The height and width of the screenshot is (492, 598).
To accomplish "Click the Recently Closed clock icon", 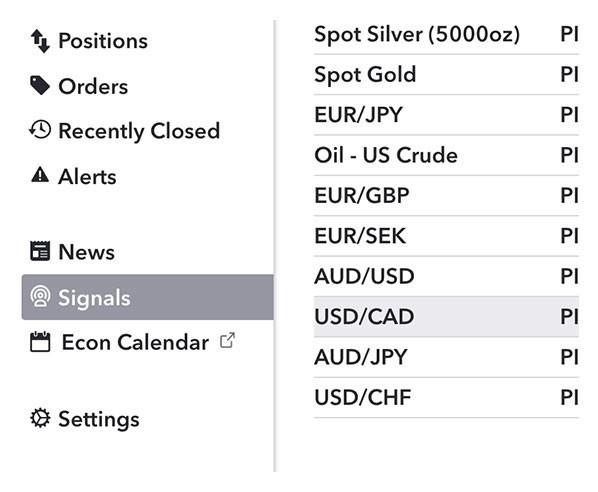I will pyautogui.click(x=40, y=130).
